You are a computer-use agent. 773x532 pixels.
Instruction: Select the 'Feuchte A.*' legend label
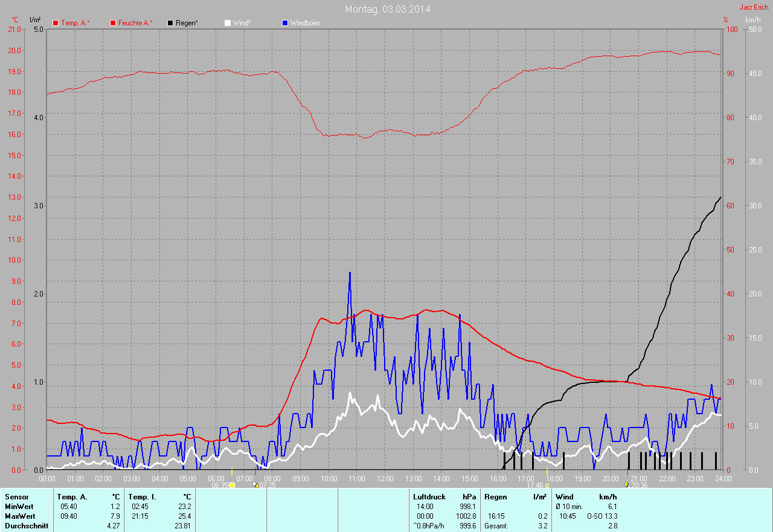point(135,23)
